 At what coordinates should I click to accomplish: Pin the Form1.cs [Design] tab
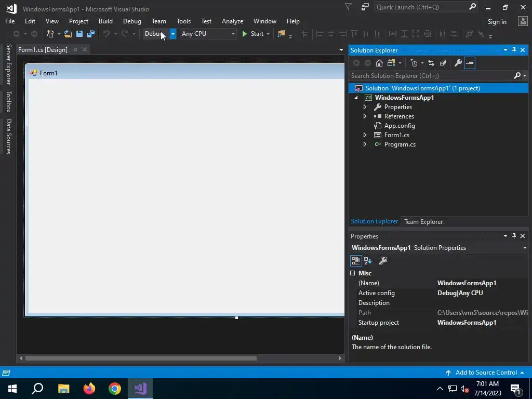75,50
